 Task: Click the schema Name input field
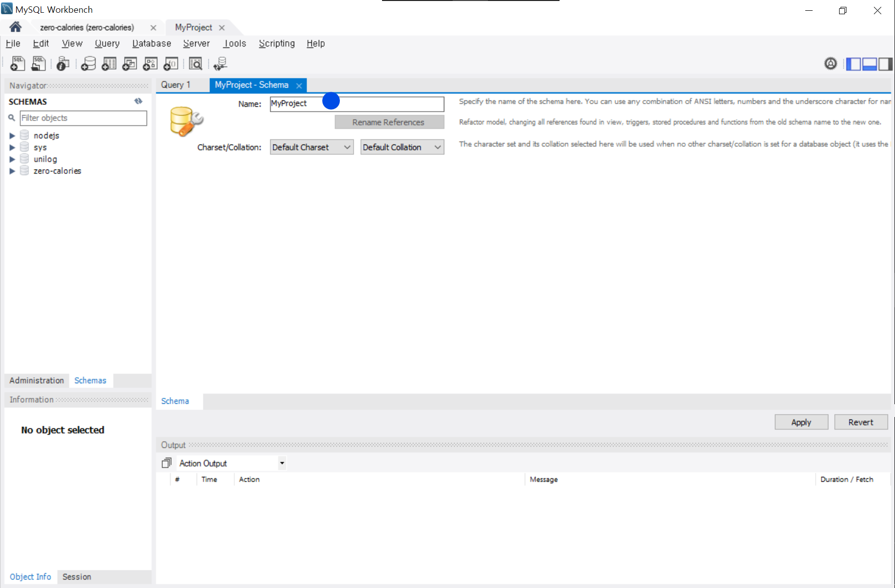[357, 103]
